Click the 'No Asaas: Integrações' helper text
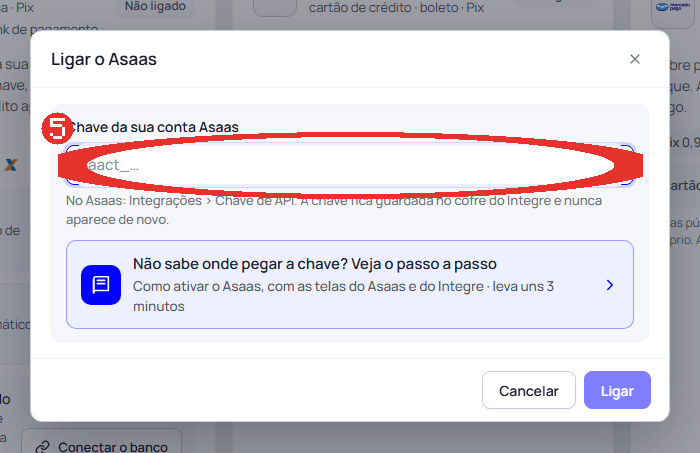This screenshot has width=700, height=453. (334, 210)
